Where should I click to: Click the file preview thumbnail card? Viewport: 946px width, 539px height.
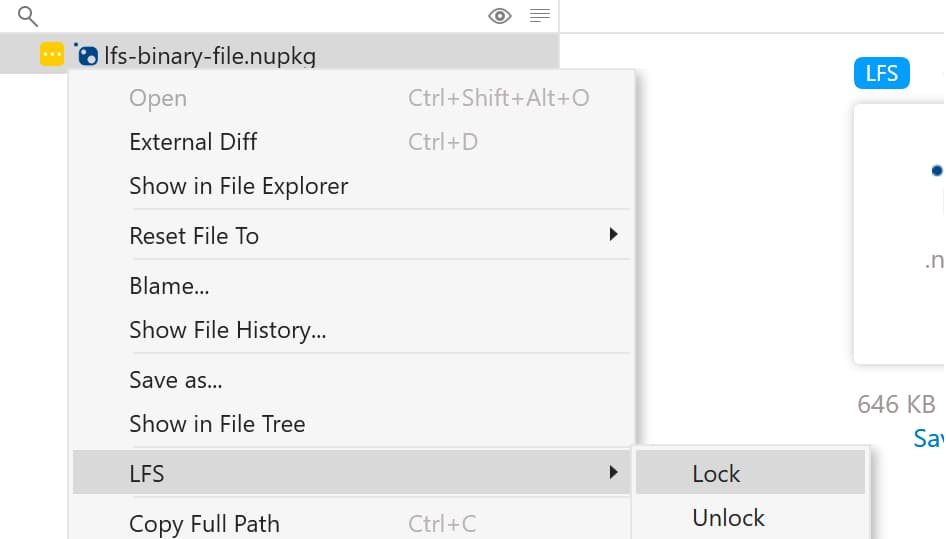click(899, 234)
